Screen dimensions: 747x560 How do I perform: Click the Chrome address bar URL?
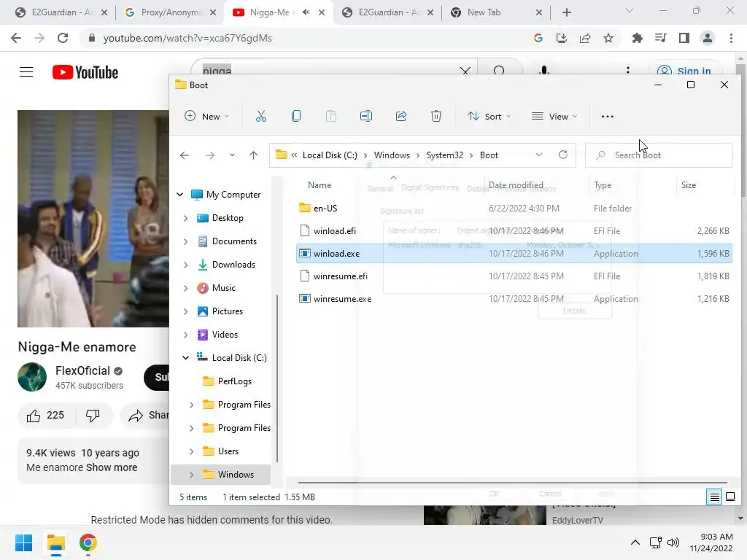click(x=187, y=38)
